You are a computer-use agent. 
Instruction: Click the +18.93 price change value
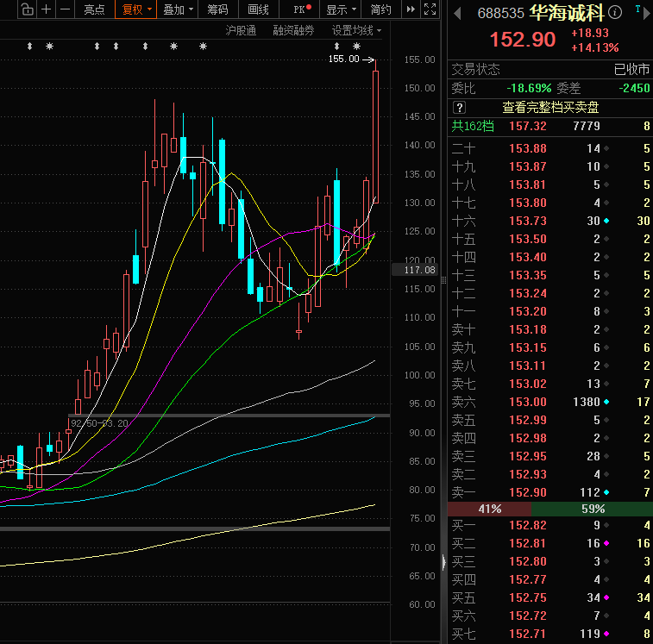coord(590,33)
